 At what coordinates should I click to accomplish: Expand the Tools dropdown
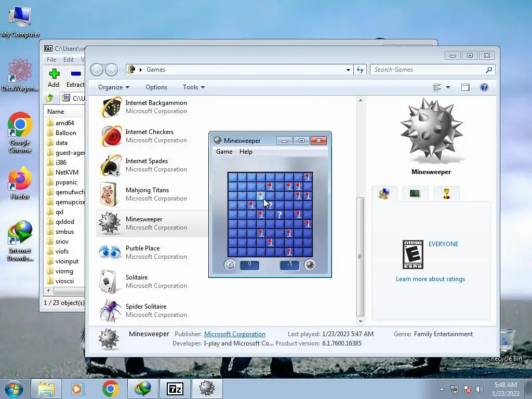coord(194,87)
